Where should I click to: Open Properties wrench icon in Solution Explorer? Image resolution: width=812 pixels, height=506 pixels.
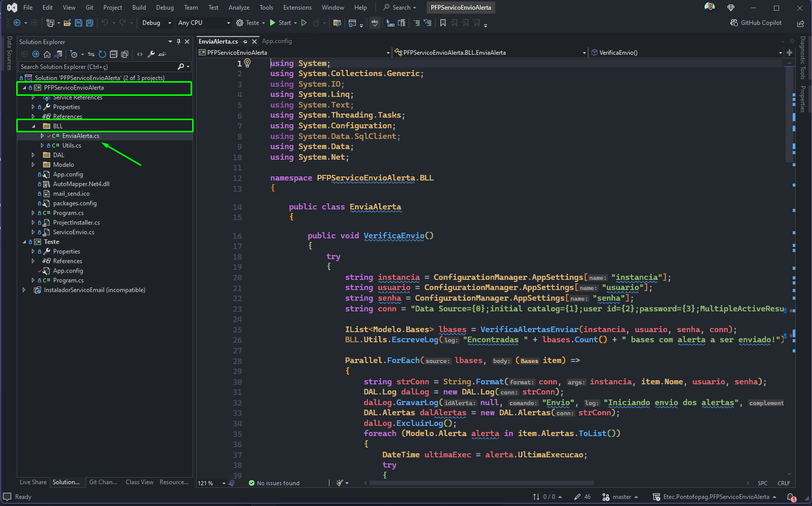[x=151, y=54]
